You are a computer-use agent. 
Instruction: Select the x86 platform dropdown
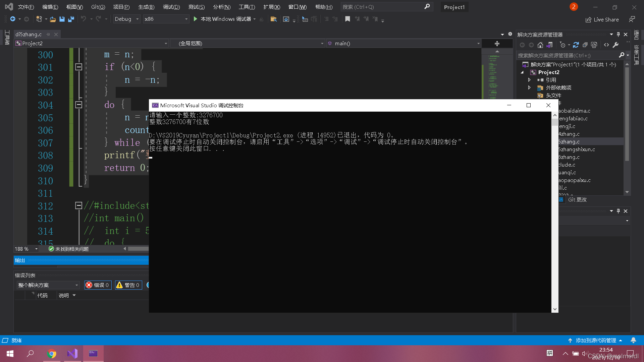click(x=165, y=18)
